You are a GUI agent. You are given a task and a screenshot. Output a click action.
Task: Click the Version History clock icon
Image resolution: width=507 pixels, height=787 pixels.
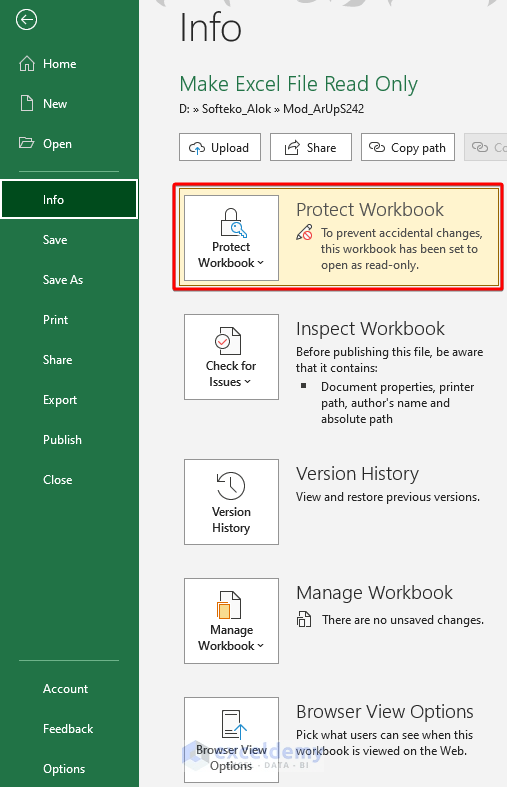coord(231,485)
